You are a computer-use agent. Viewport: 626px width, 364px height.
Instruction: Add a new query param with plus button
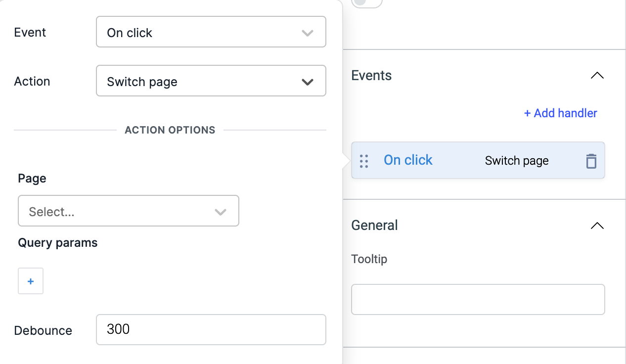pos(31,281)
